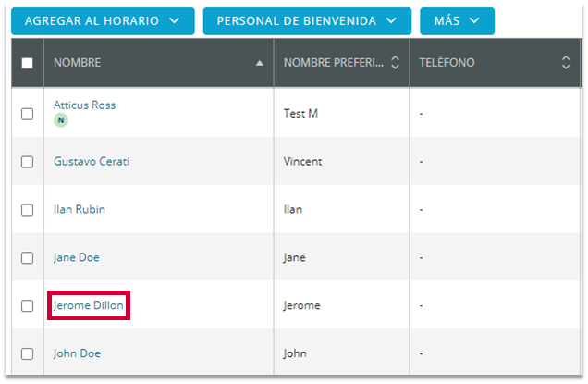Open Atticus Ross profile link
Image resolution: width=588 pixels, height=384 pixels.
84,105
